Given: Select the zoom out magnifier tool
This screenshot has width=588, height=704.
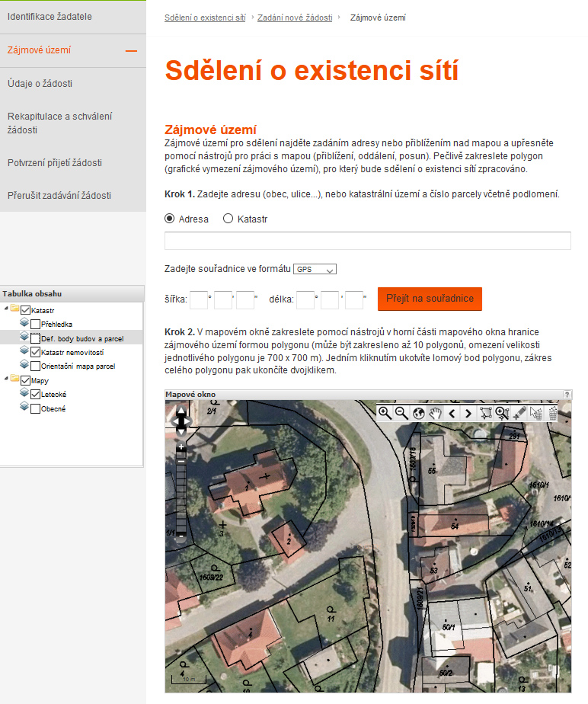Looking at the screenshot, I should 401,413.
